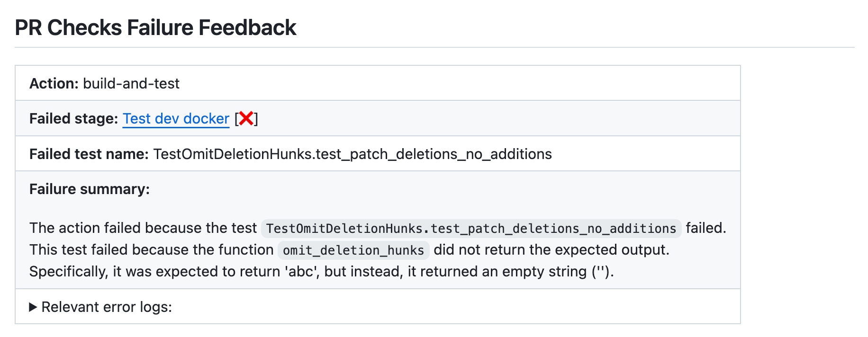Viewport: 868px width, 337px height.
Task: Click the PR Checks Failure Feedback heading
Action: coord(155,27)
